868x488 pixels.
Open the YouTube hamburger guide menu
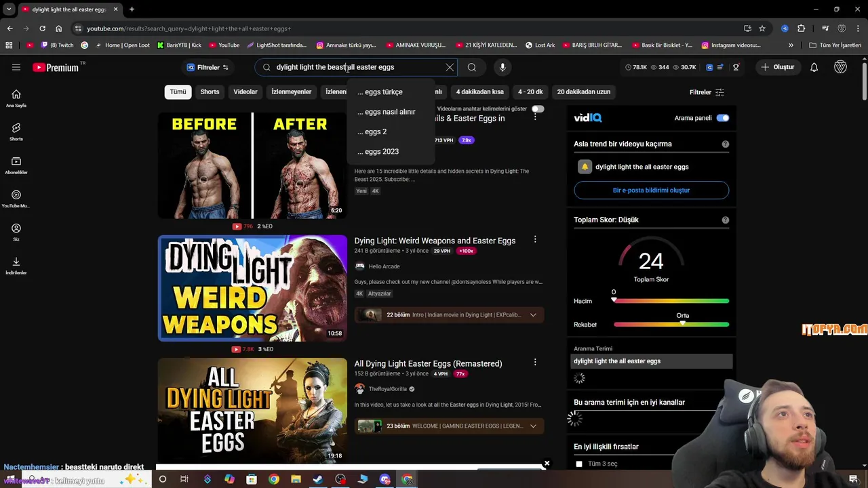point(16,67)
